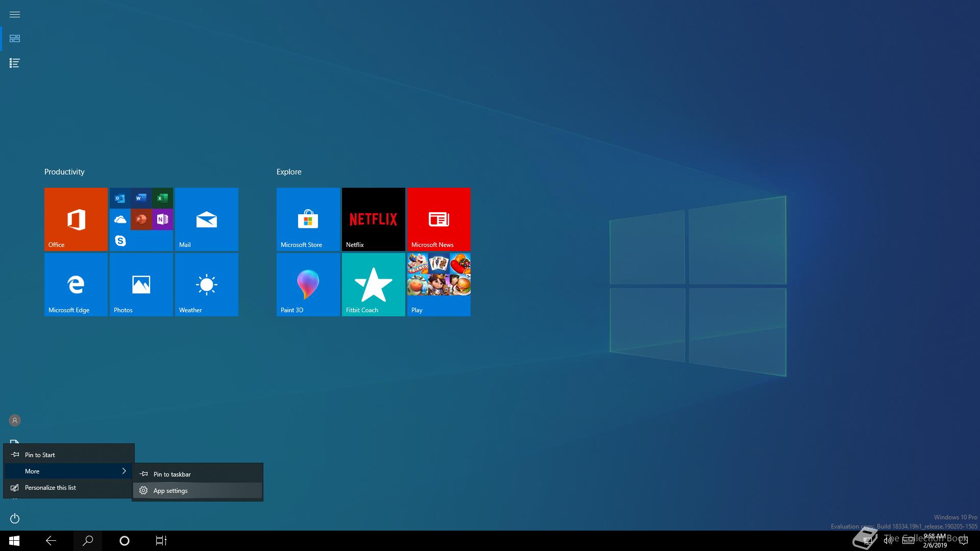Launch the Mail tile

point(206,219)
